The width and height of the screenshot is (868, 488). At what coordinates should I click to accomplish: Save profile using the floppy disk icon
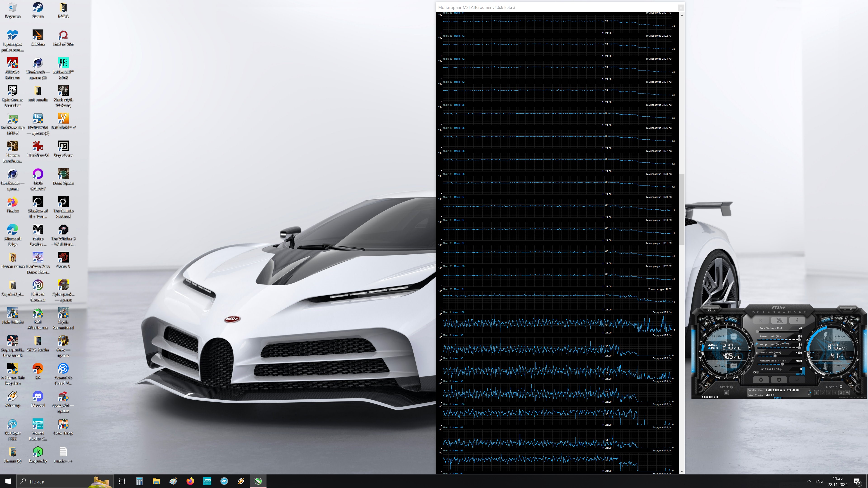tap(847, 393)
